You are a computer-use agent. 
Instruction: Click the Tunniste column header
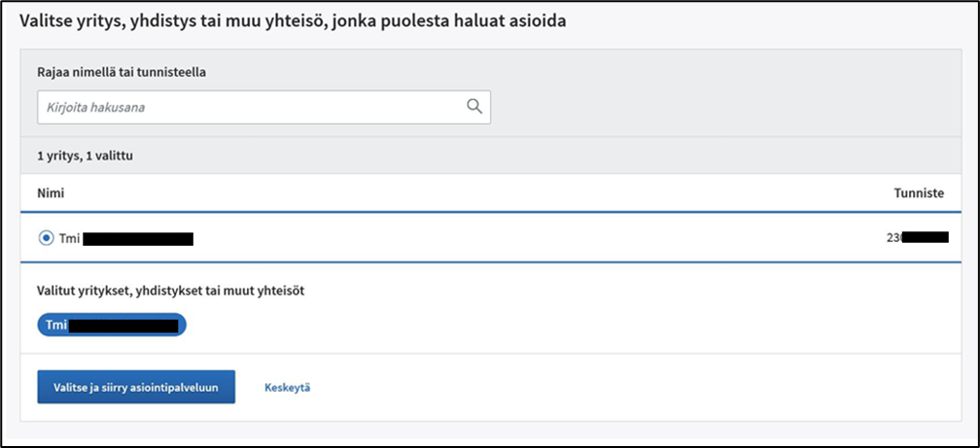point(919,193)
